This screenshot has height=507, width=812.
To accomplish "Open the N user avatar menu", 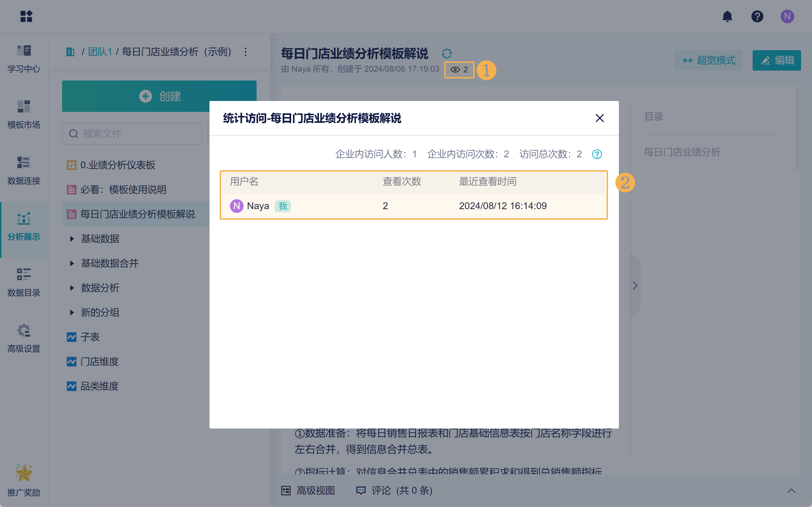I will [787, 16].
